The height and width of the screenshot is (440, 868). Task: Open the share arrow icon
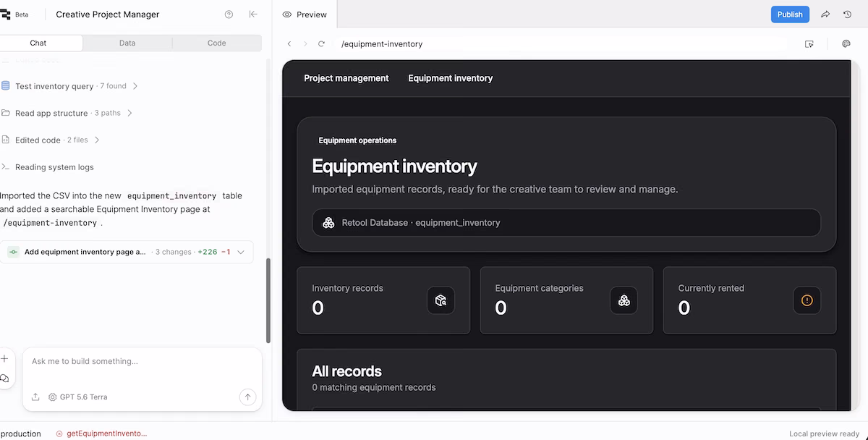click(x=825, y=14)
